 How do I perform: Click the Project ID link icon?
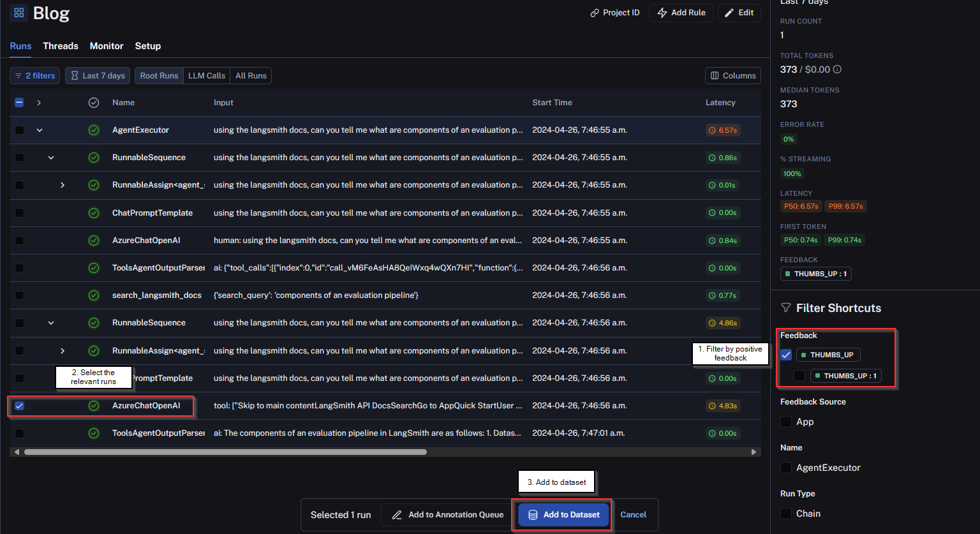click(595, 13)
